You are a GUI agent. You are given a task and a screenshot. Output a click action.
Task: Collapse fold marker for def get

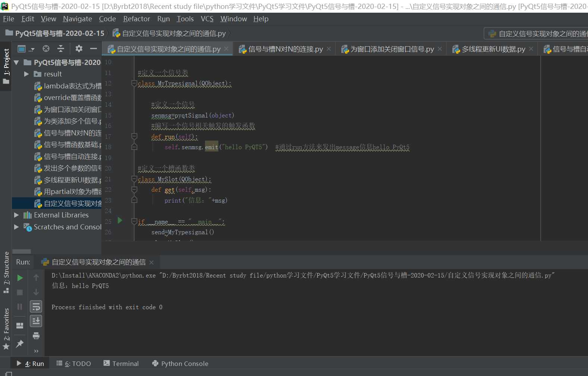(134, 190)
